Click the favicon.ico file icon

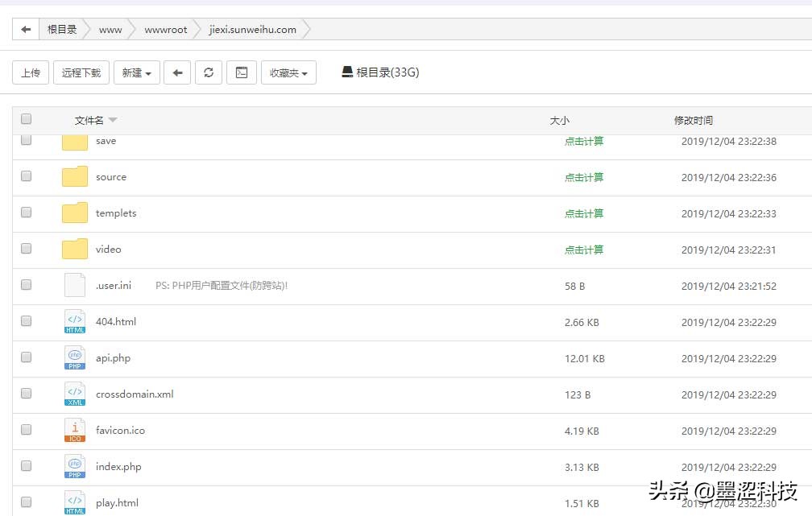click(x=75, y=431)
